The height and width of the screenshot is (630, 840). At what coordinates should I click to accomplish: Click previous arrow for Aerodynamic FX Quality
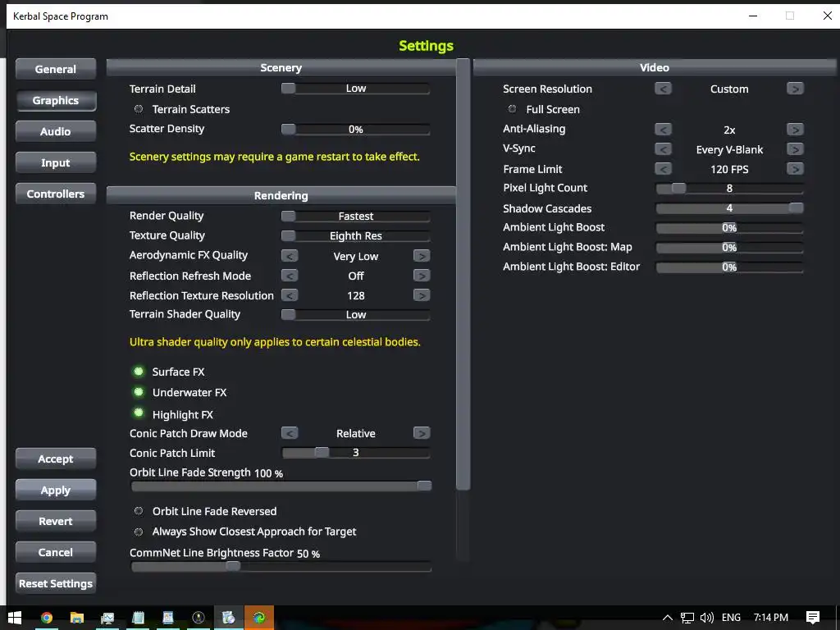(x=290, y=256)
